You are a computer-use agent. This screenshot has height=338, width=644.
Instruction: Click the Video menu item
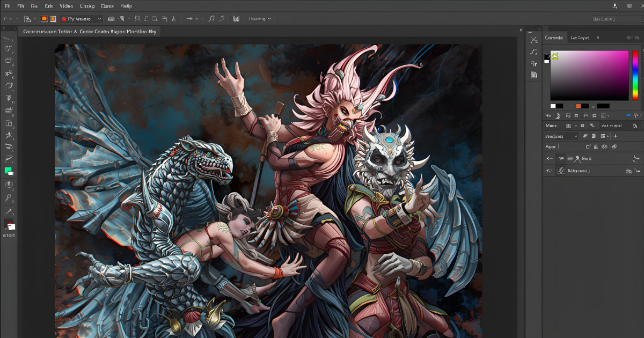[x=67, y=6]
